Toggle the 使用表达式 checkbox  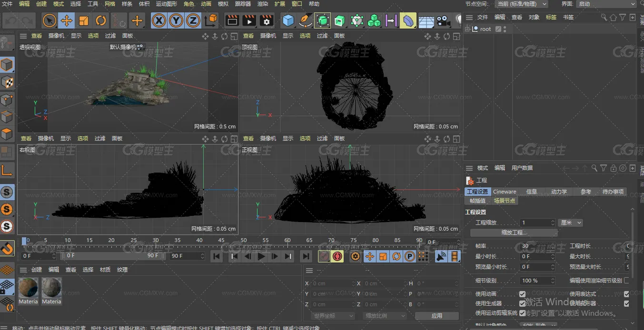pos(626,294)
